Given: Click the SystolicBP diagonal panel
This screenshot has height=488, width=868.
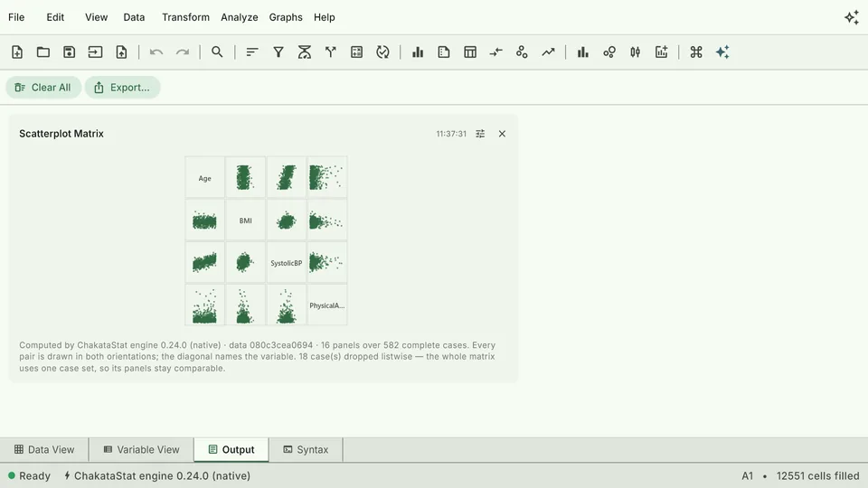Looking at the screenshot, I should tap(287, 263).
